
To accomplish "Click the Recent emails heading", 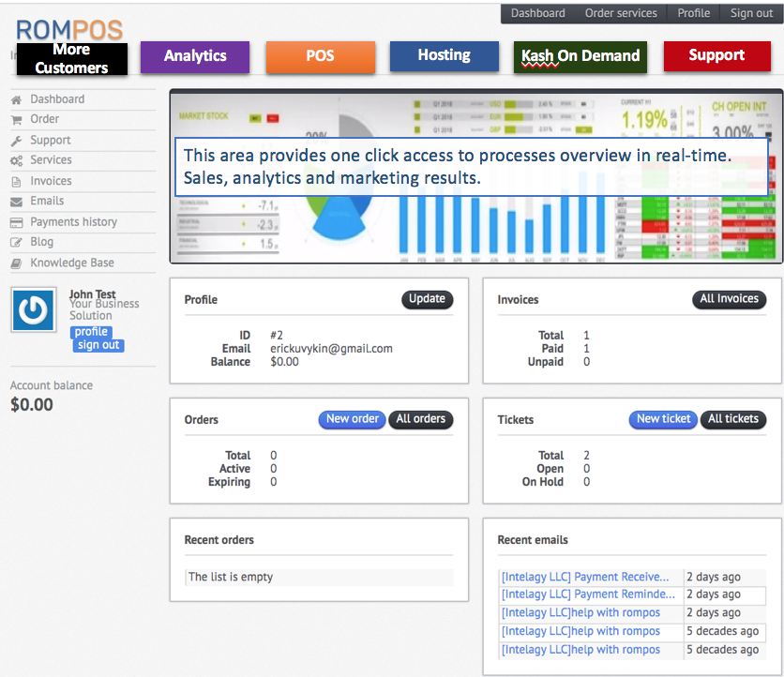I will click(533, 540).
